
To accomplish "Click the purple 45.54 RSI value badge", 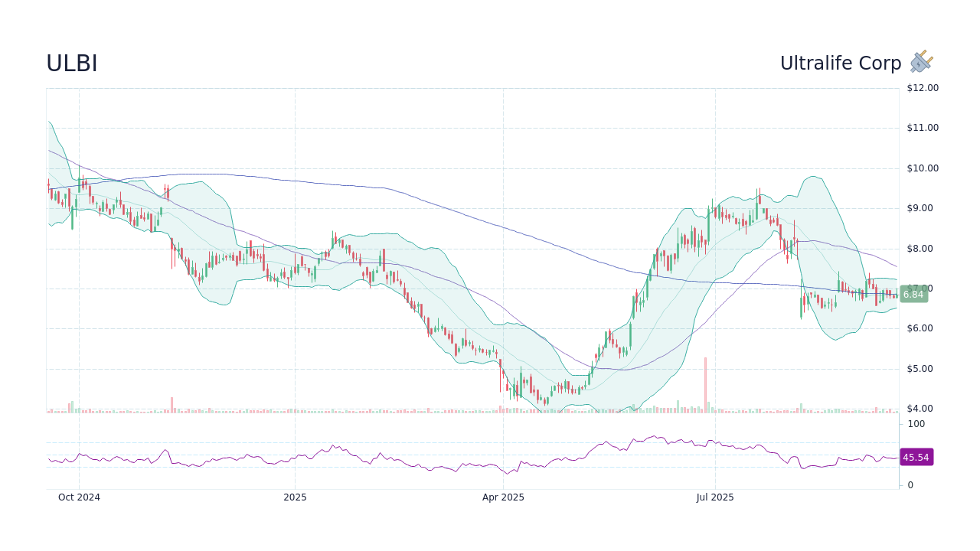I will click(x=916, y=458).
